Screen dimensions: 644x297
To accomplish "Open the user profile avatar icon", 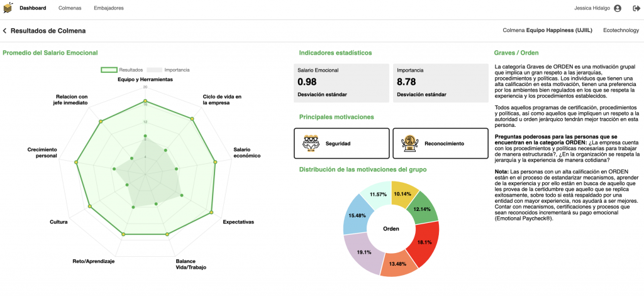I will 618,8.
